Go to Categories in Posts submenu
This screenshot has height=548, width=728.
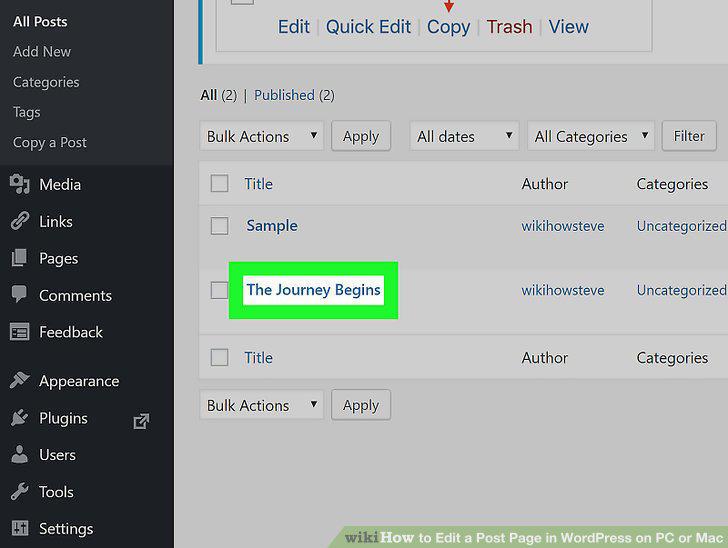coord(46,82)
